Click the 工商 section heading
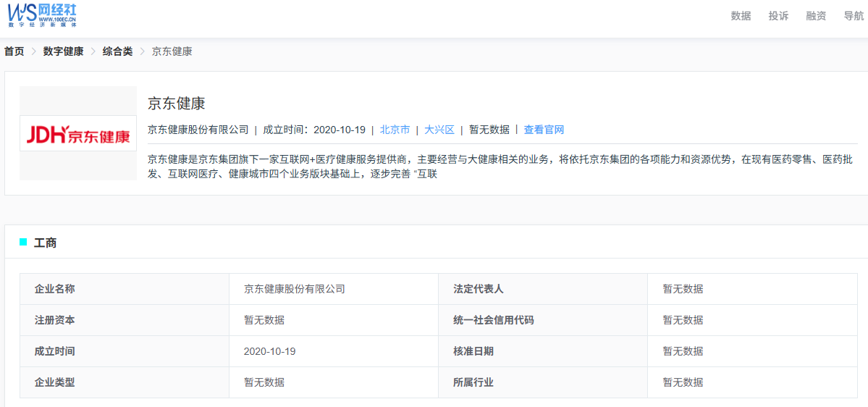868x407 pixels. pyautogui.click(x=45, y=243)
